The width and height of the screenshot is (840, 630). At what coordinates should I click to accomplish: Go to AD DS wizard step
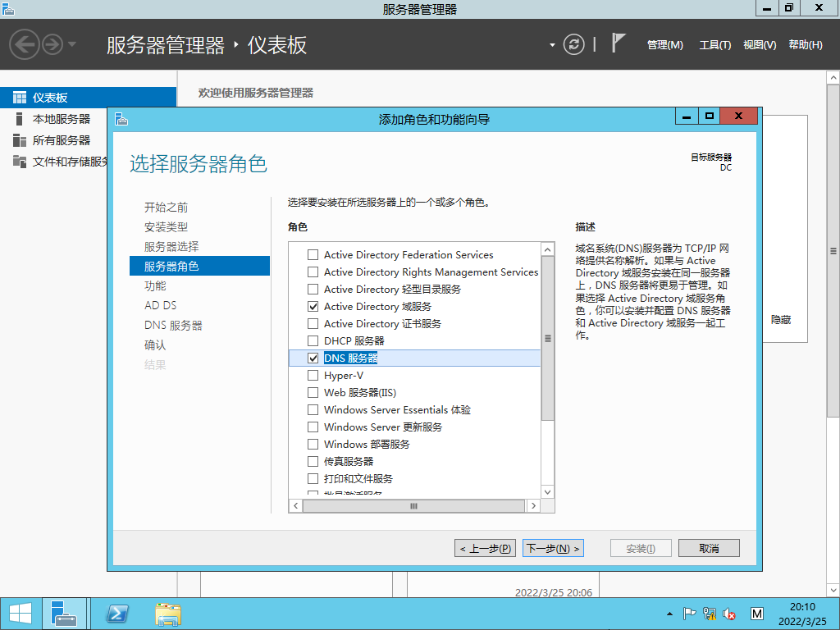tap(160, 305)
